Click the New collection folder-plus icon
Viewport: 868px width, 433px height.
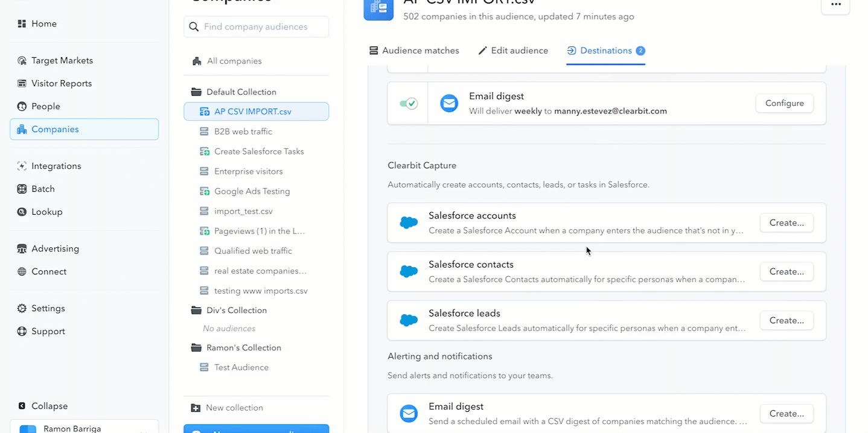196,408
